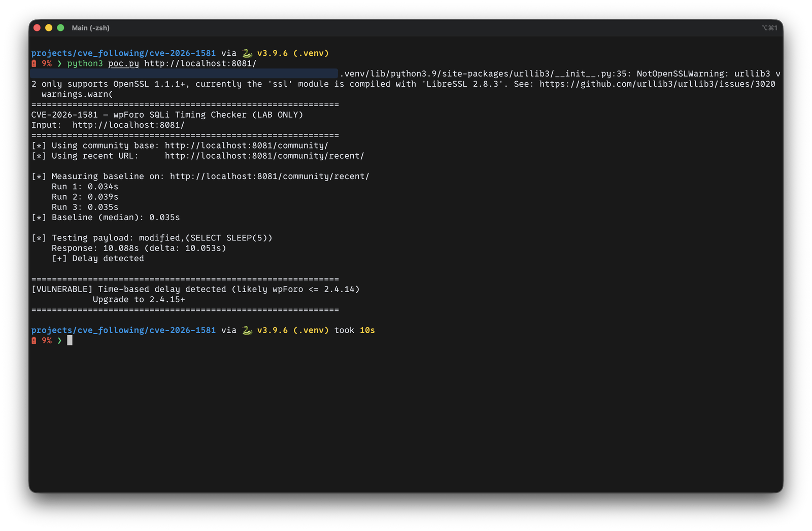This screenshot has height=531, width=812.
Task: Click the Response: 10.088s line
Action: [139, 249]
